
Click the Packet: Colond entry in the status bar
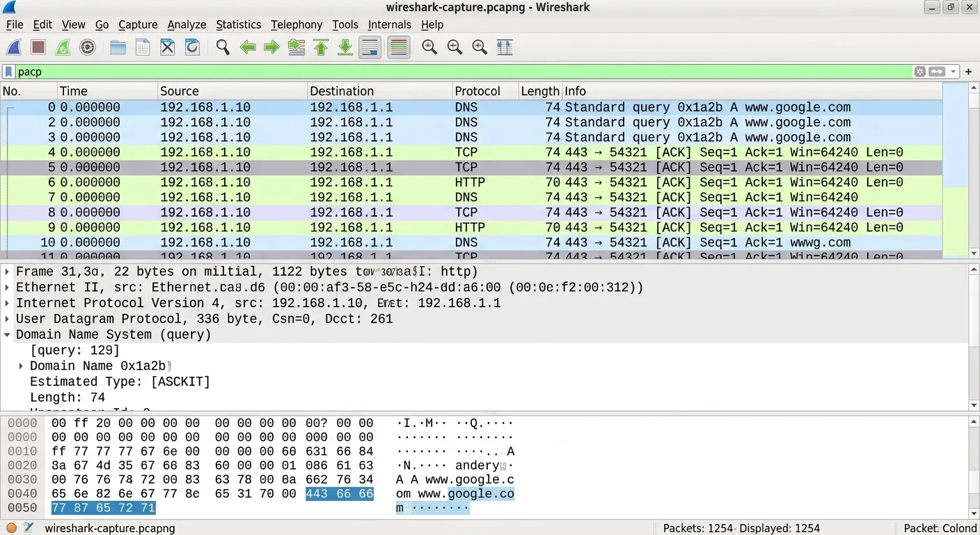(x=940, y=528)
